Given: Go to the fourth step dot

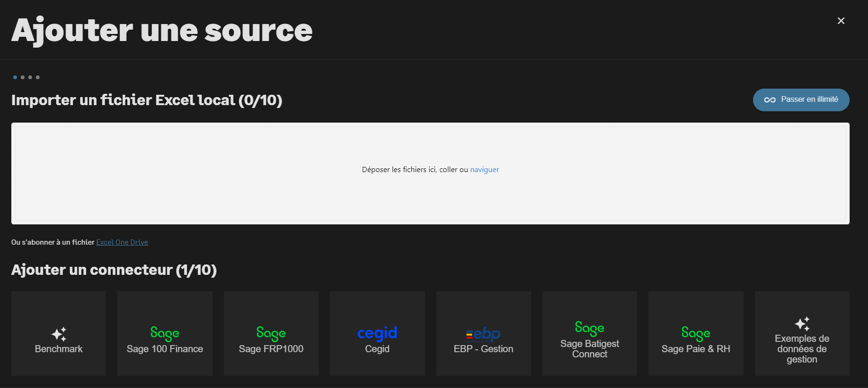Looking at the screenshot, I should coord(38,77).
